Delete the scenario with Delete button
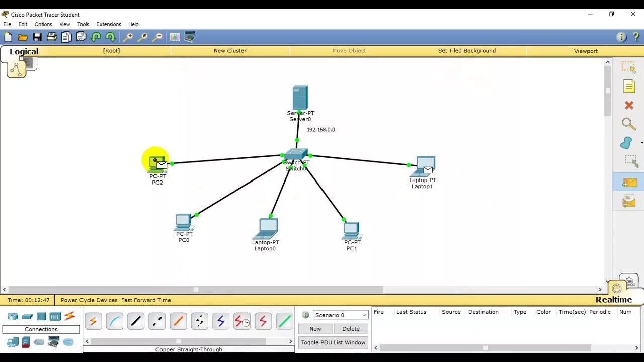This screenshot has height=362, width=644. pos(351,329)
